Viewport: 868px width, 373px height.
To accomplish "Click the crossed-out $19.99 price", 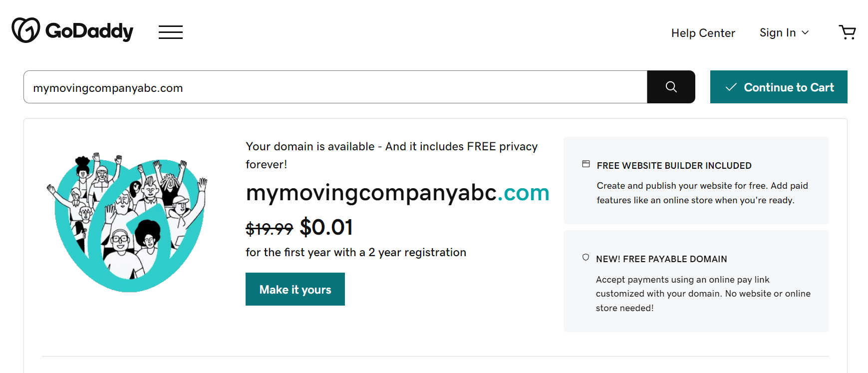I will coord(269,229).
